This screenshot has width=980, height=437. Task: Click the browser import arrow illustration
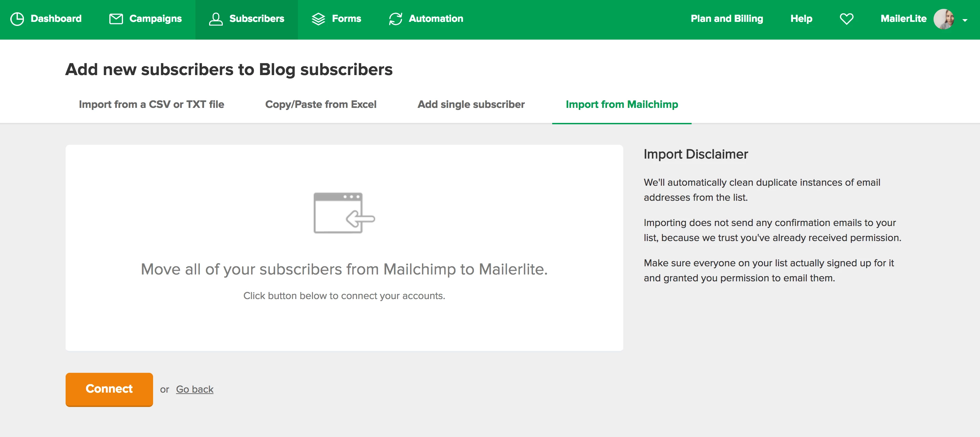(343, 213)
